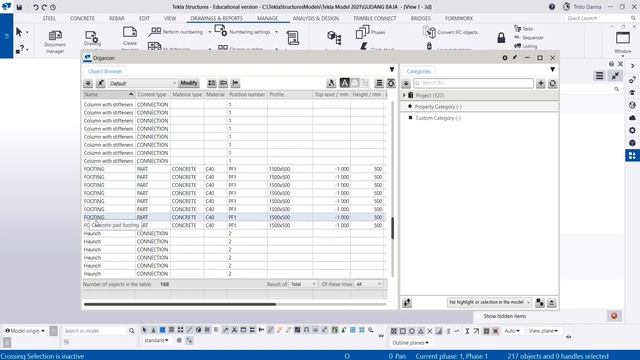Sort by the Name column header
The height and width of the screenshot is (360, 640).
pos(108,94)
